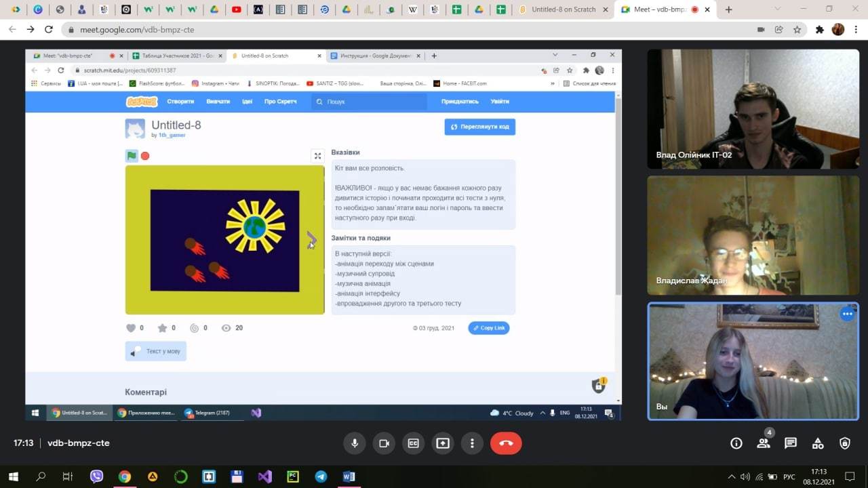This screenshot has height=488, width=868.
Task: Open meeting details info icon
Action: [x=736, y=443]
